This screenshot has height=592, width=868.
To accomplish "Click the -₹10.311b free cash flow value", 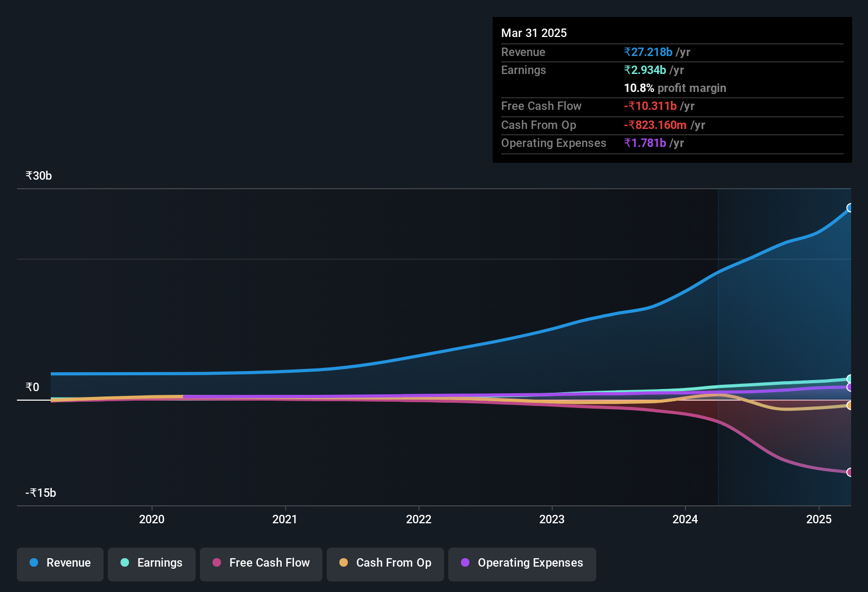I will 650,106.
